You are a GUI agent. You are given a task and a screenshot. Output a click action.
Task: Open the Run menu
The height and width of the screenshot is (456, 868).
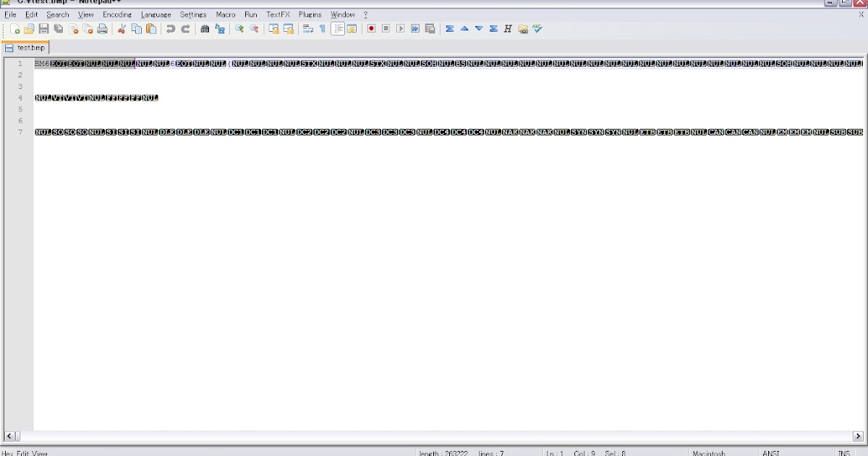pyautogui.click(x=251, y=14)
